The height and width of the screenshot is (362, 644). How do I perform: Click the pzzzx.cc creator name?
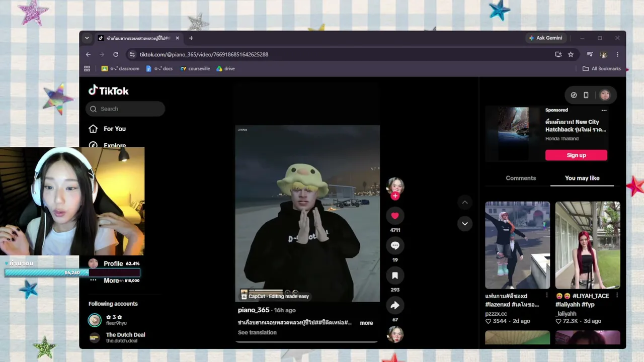click(496, 314)
